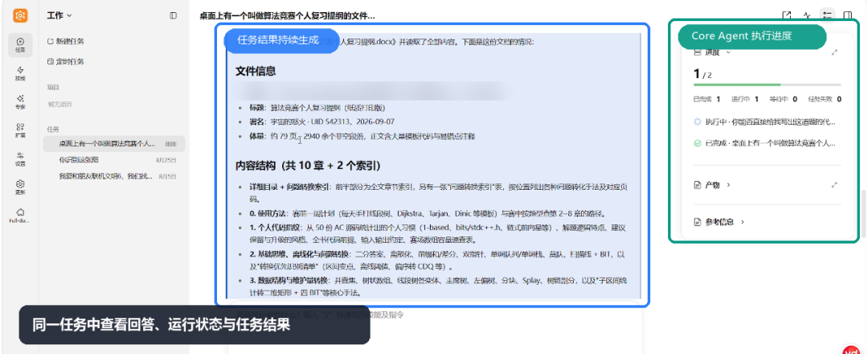Image resolution: width=868 pixels, height=354 pixels.
Task: Select task 你识别这张图
Action: click(114, 159)
